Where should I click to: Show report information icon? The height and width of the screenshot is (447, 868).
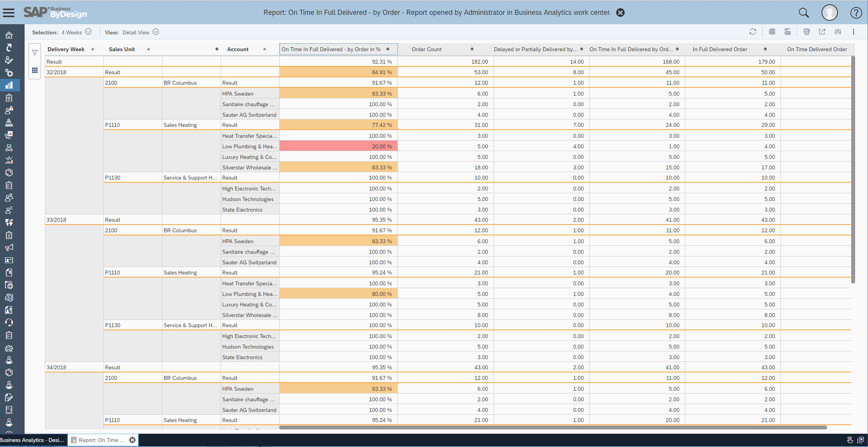[x=854, y=32]
